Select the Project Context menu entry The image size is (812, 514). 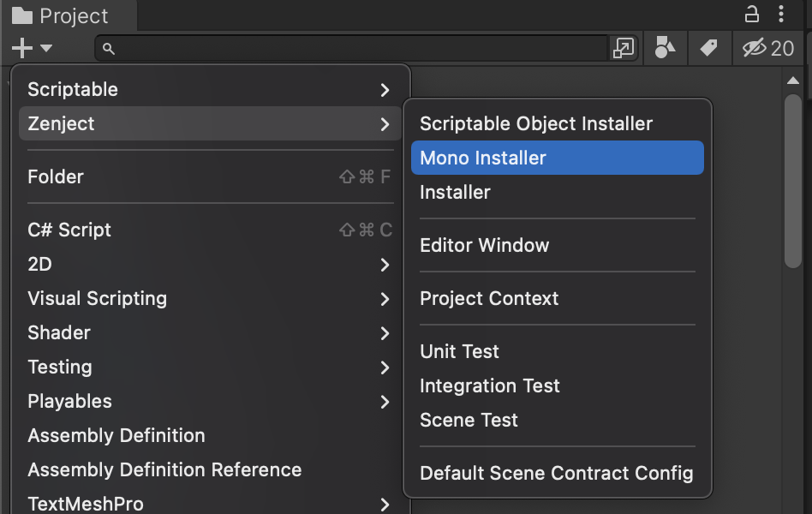489,298
